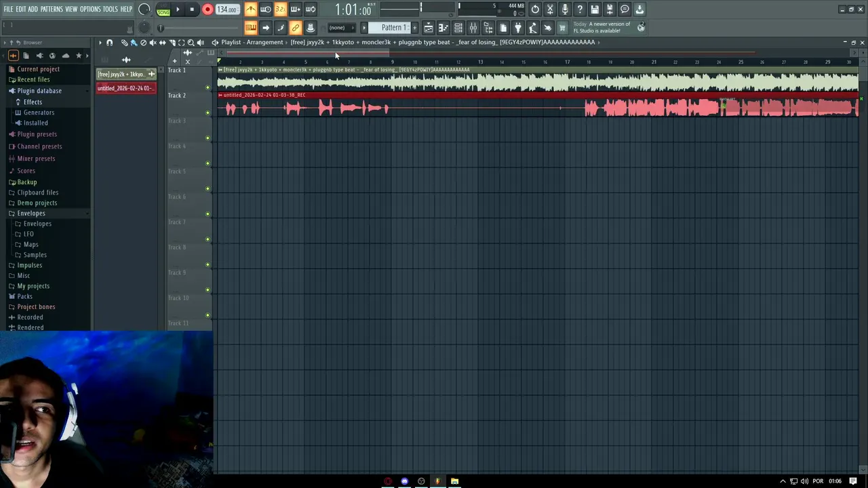Toggle Song mode button
The width and height of the screenshot is (868, 488).
163,12
